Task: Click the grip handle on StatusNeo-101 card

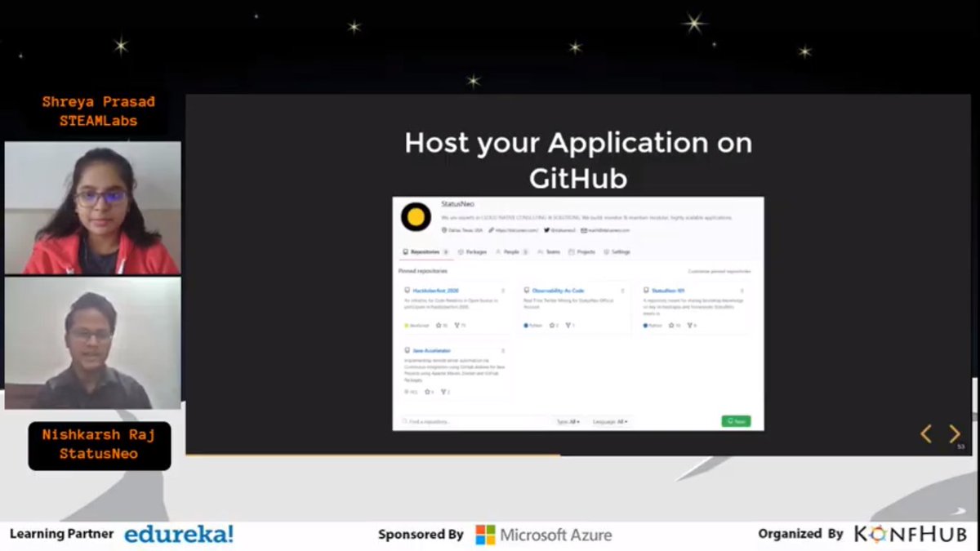Action: 742,291
